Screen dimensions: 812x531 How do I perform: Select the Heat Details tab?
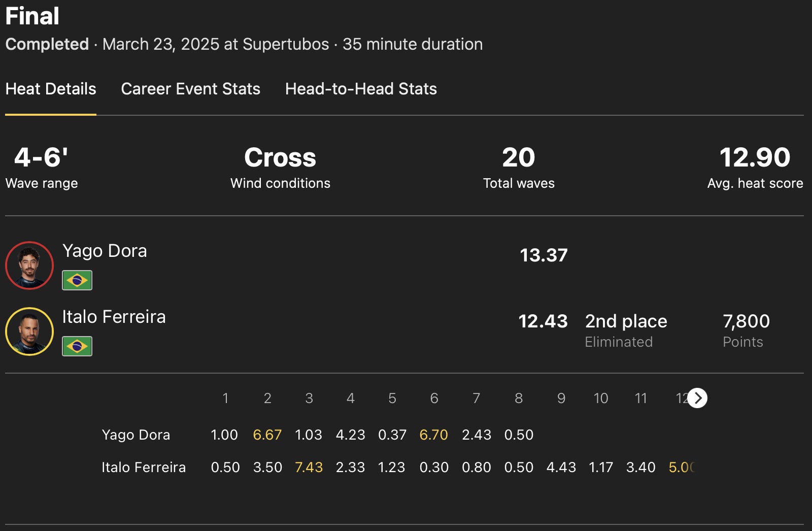51,89
